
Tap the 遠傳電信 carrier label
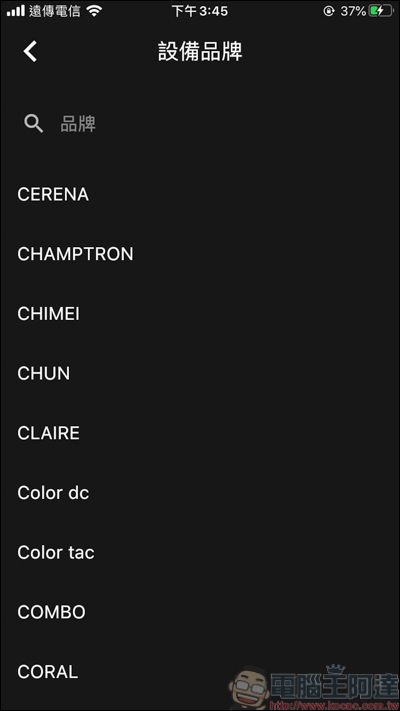click(x=55, y=11)
